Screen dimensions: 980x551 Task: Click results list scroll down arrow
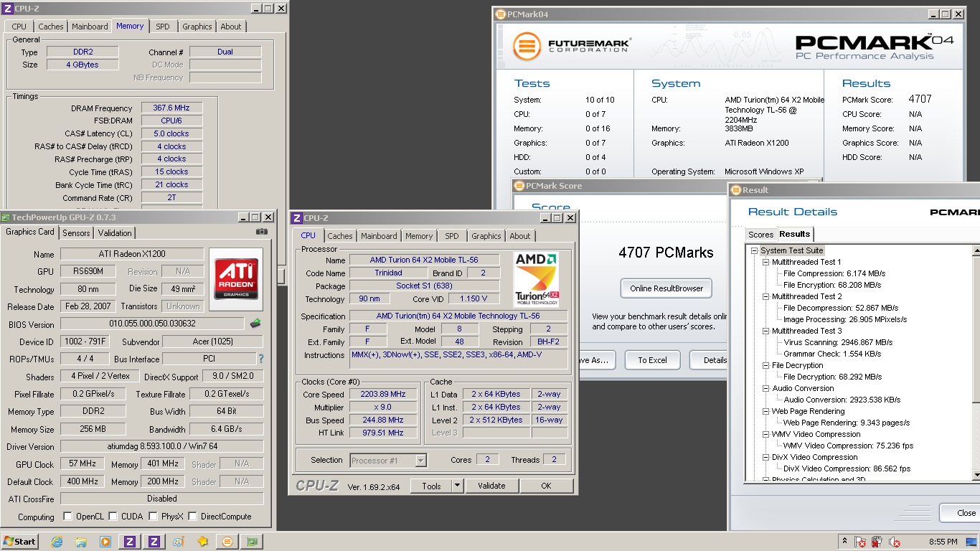[976, 475]
